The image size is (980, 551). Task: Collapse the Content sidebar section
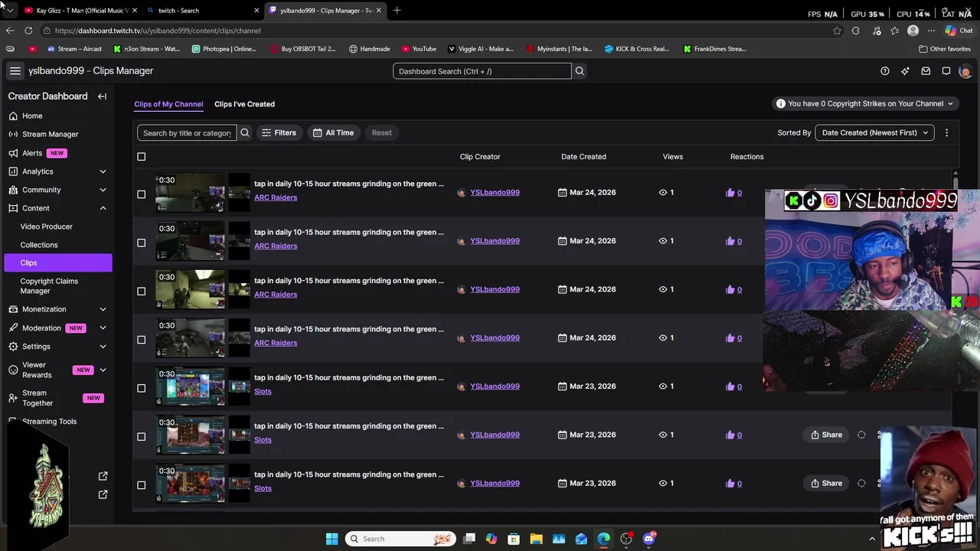coord(103,208)
